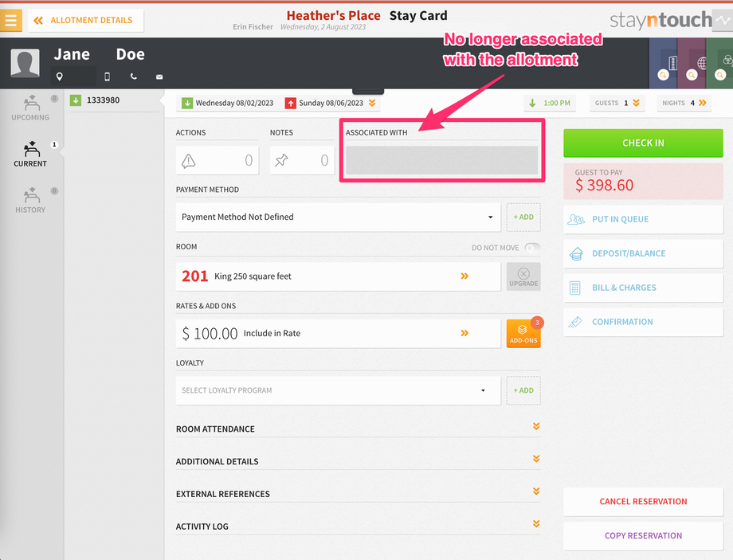Open the Confirmation option
733x560 pixels.
pyautogui.click(x=643, y=322)
